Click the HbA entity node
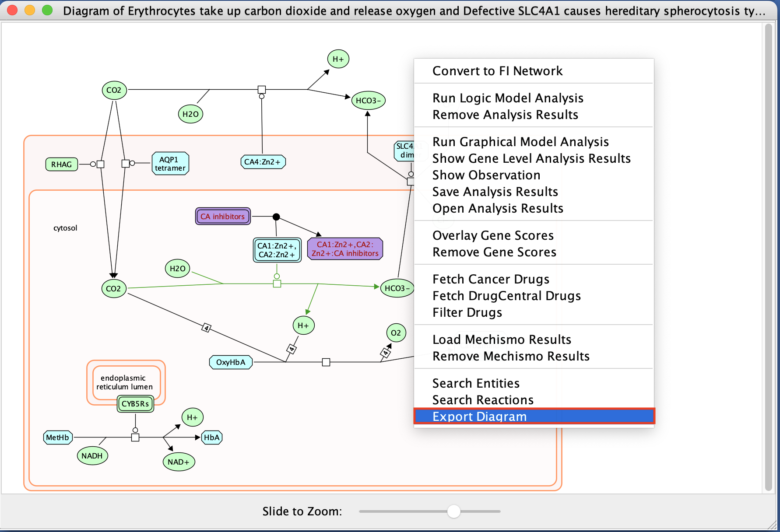Screen dimensions: 780x532 click(x=212, y=437)
